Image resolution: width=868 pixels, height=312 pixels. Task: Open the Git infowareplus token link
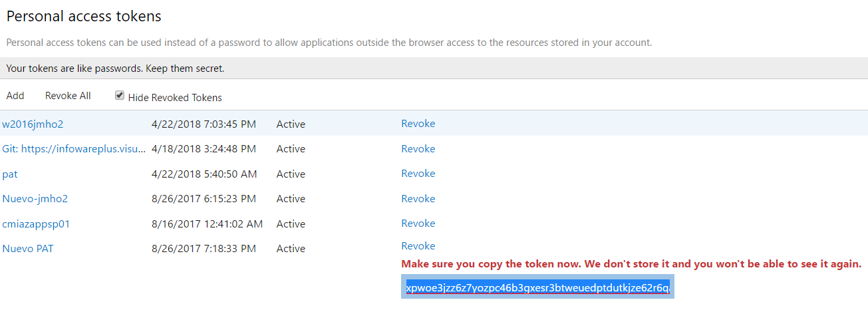click(74, 149)
